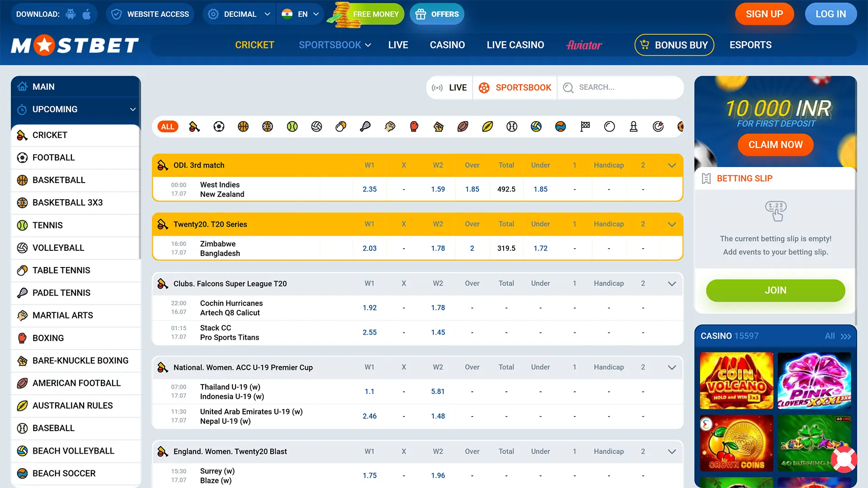This screenshot has width=868, height=488.
Task: Click the green JOIN button
Action: click(x=775, y=291)
